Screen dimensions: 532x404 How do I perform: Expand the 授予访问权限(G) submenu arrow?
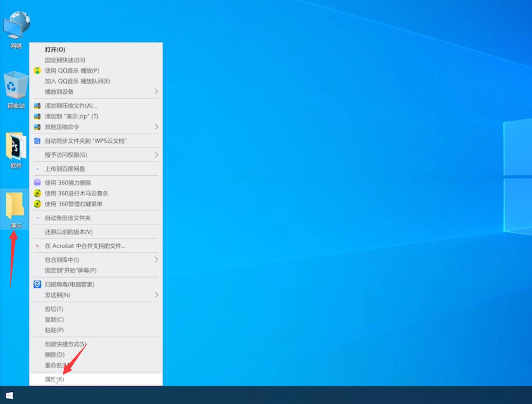[x=156, y=155]
